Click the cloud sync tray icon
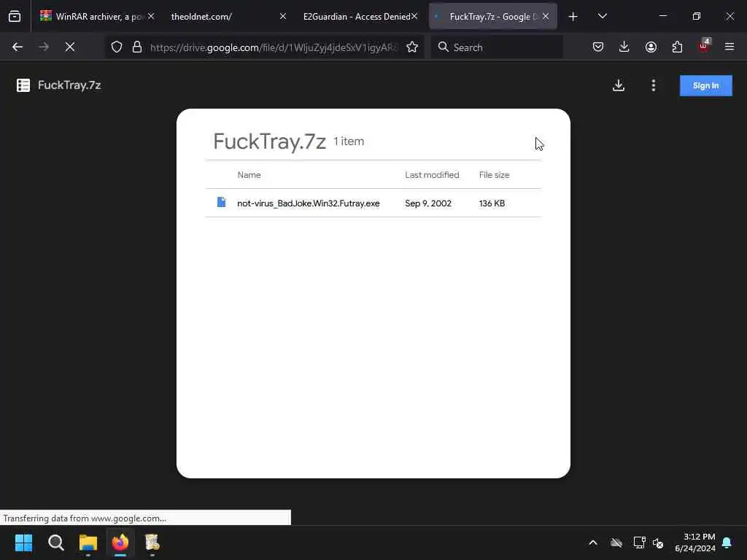 (x=616, y=542)
